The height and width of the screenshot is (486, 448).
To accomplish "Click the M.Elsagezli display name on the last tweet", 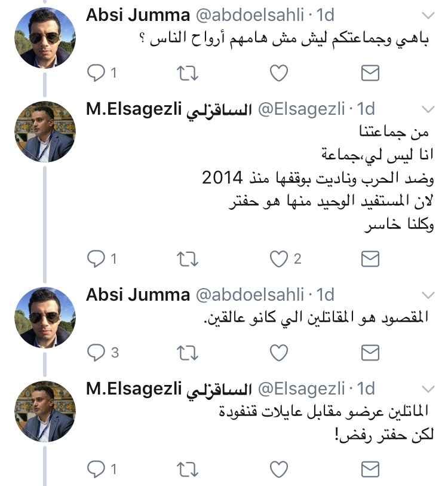I will tap(134, 389).
